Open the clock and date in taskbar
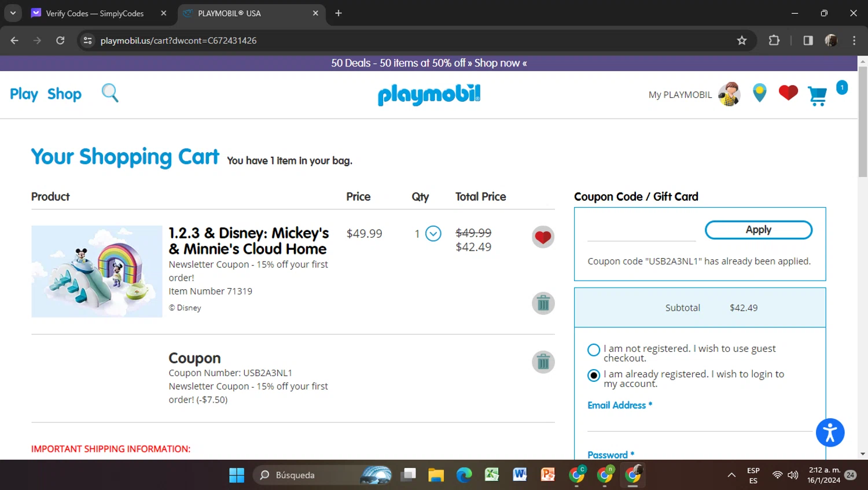 tap(824, 475)
